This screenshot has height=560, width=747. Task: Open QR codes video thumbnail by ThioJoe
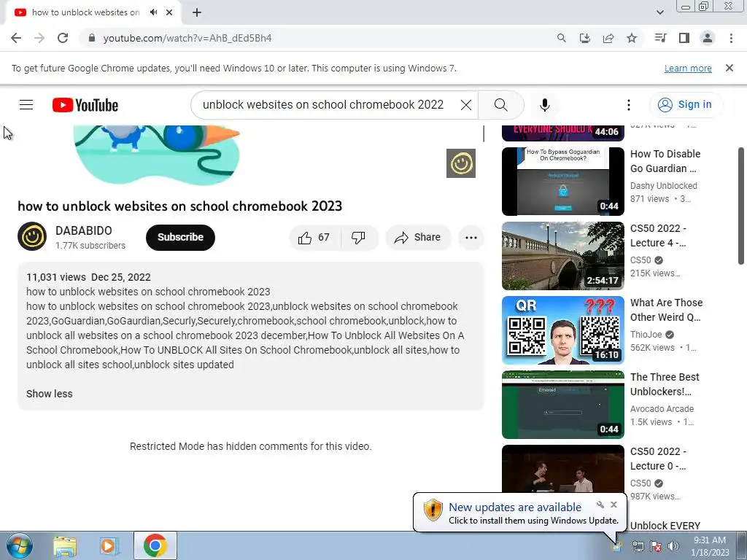(x=563, y=330)
